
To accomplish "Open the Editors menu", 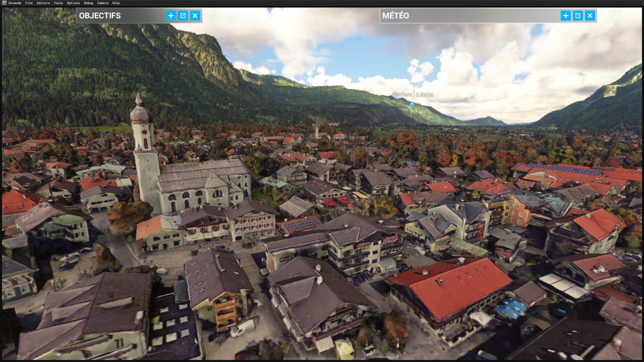I will [43, 3].
